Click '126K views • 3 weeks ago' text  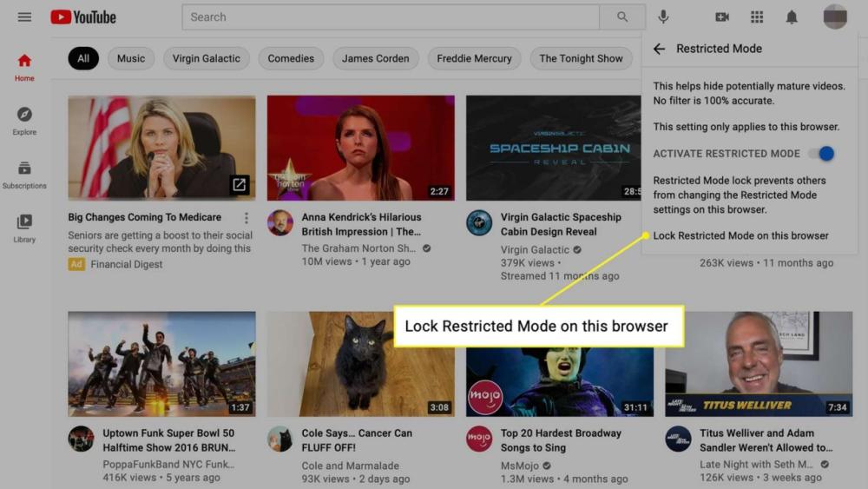click(760, 478)
